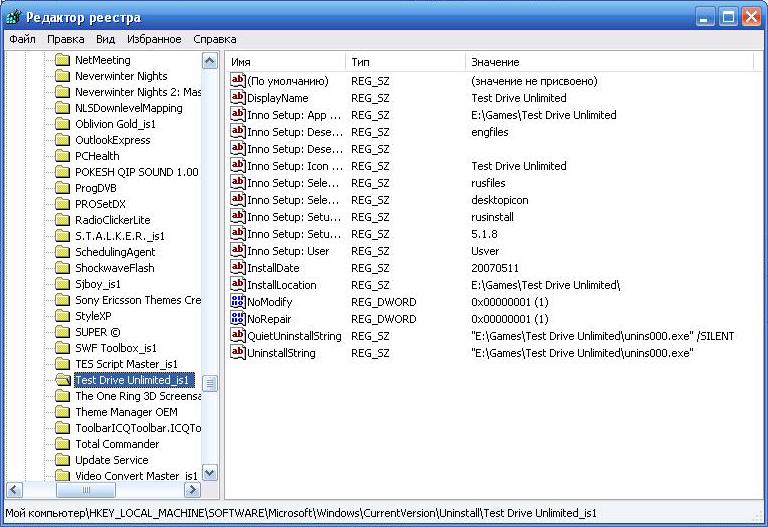The width and height of the screenshot is (768, 527).
Task: Open the Избранное menu
Action: (154, 39)
